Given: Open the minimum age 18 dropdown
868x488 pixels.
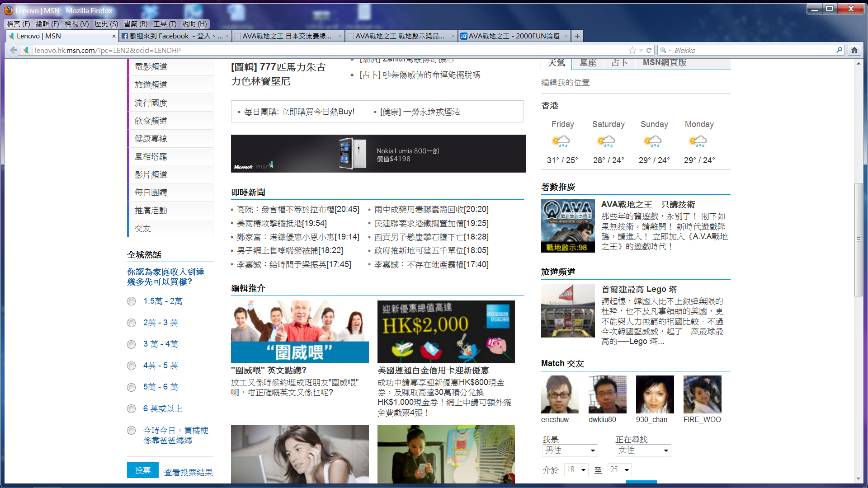Looking at the screenshot, I should [x=576, y=470].
